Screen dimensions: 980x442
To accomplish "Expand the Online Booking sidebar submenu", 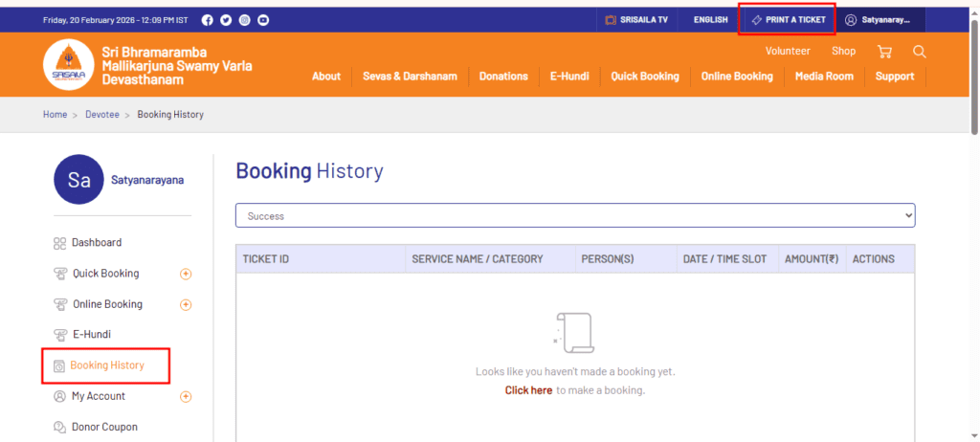I will pyautogui.click(x=186, y=304).
